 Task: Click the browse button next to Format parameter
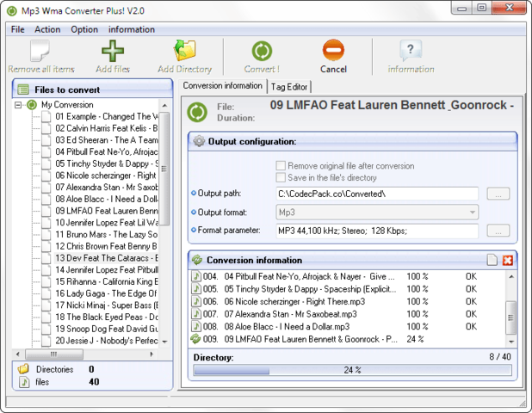point(498,231)
